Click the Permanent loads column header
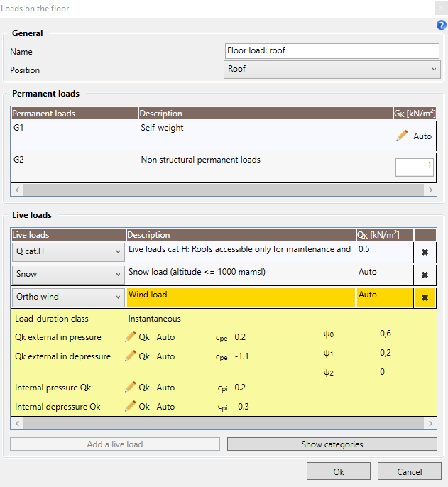 75,114
